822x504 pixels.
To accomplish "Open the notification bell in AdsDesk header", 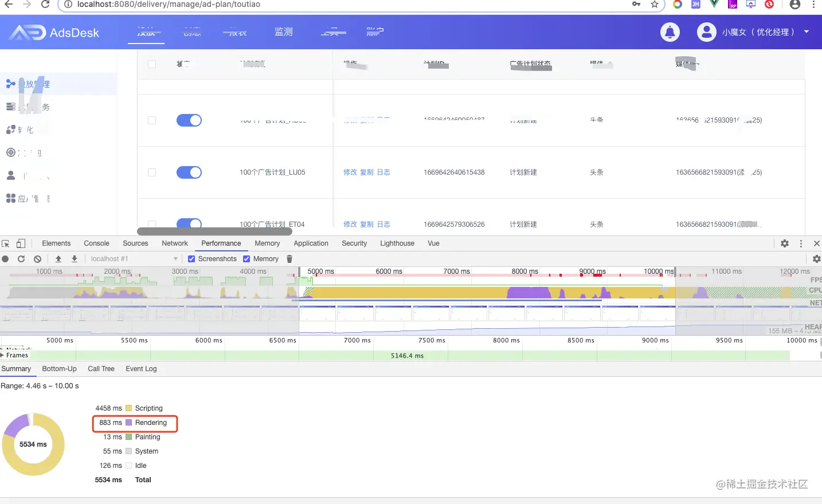I will pyautogui.click(x=670, y=32).
